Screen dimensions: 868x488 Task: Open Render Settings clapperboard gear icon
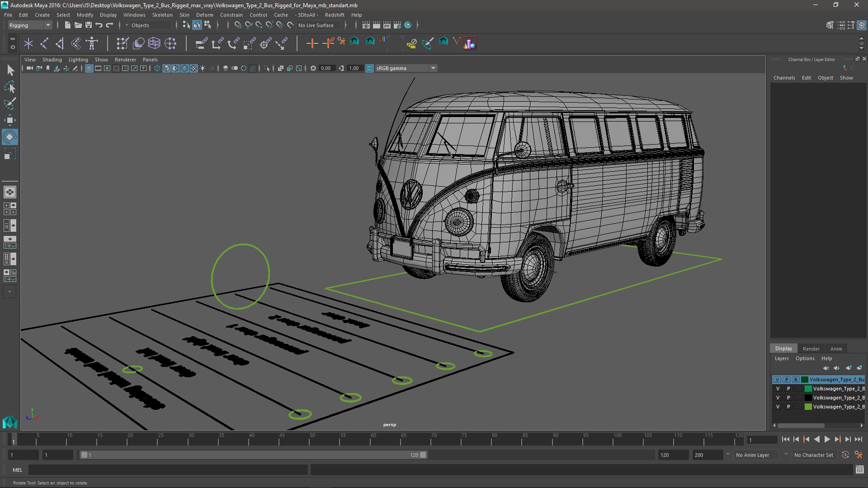click(x=397, y=25)
